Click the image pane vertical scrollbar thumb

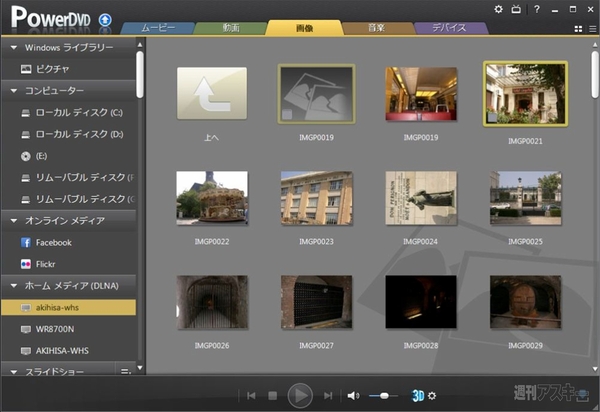pyautogui.click(x=595, y=75)
